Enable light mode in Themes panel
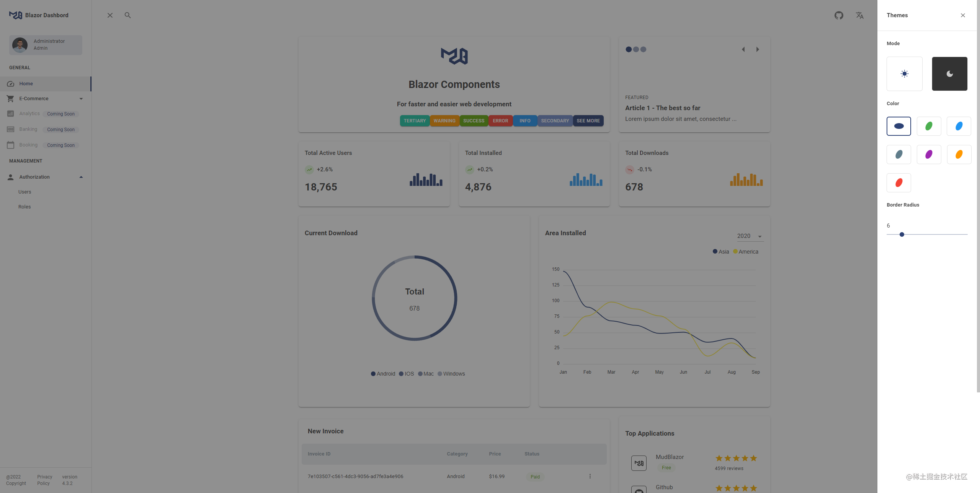 (904, 74)
